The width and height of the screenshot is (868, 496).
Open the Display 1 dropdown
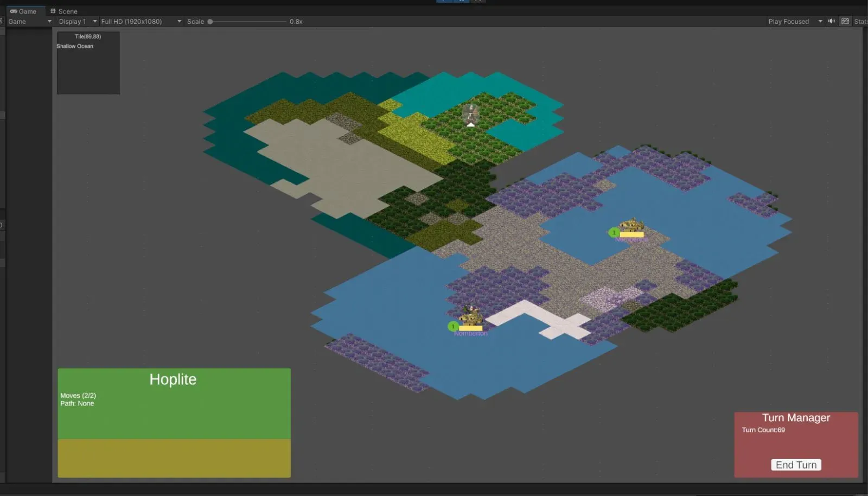[78, 21]
